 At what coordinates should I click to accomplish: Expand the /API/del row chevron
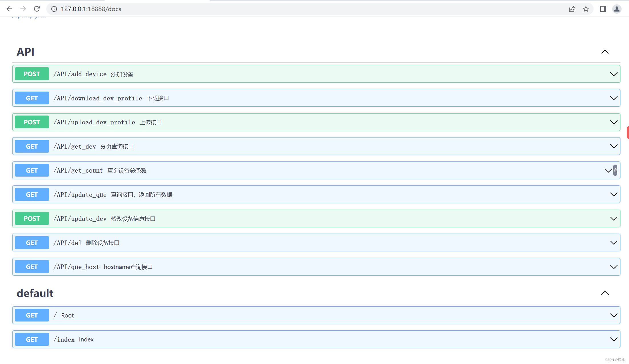(614, 243)
